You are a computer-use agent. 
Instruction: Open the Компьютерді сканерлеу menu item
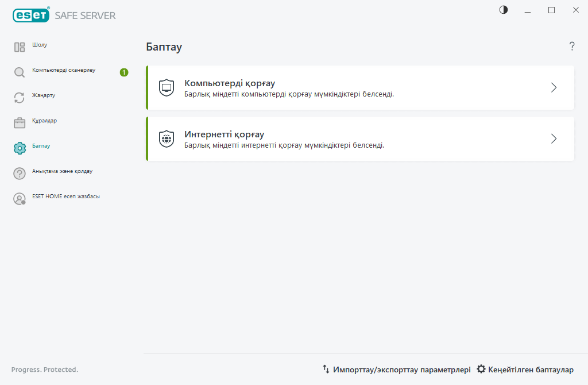[x=64, y=70]
